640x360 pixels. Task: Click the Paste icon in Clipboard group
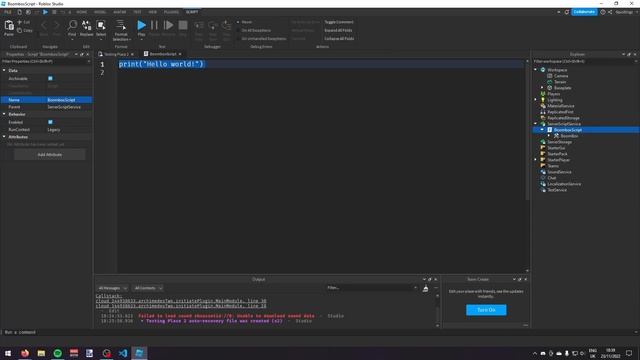click(x=9, y=26)
